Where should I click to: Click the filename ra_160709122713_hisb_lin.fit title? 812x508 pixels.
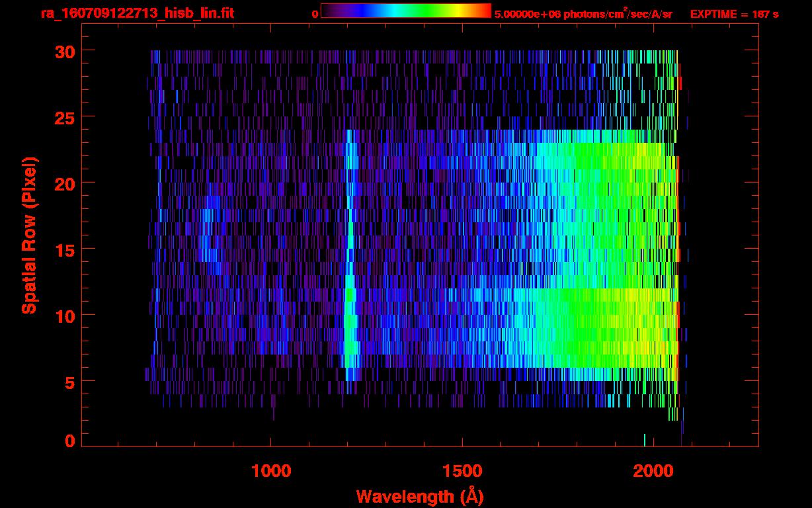pyautogui.click(x=137, y=13)
